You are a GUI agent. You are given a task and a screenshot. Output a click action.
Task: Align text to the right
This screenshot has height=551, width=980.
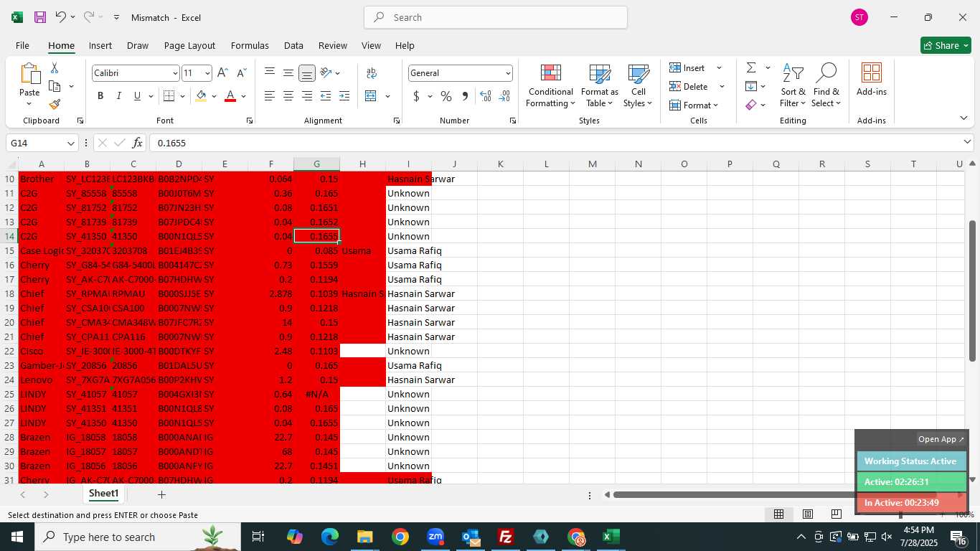[x=307, y=96]
